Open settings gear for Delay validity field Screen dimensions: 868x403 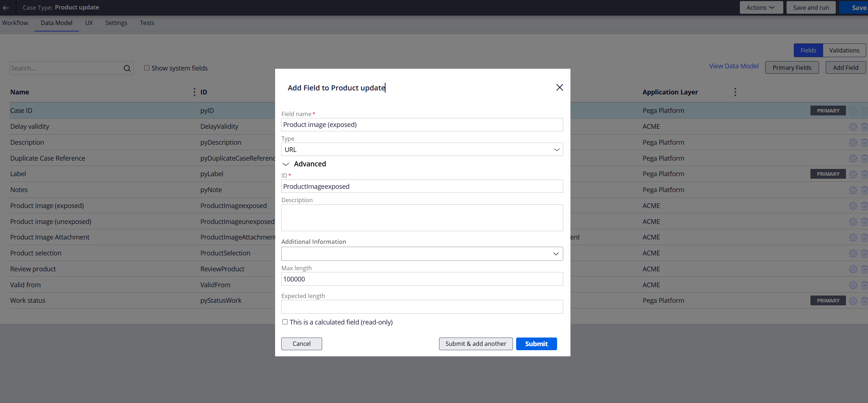pyautogui.click(x=853, y=127)
